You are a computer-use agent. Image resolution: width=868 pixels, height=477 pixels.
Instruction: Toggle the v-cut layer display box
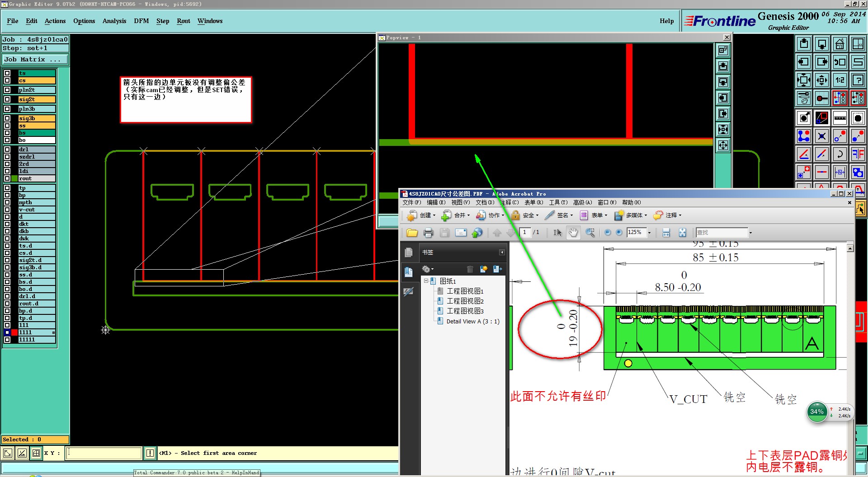pos(7,210)
